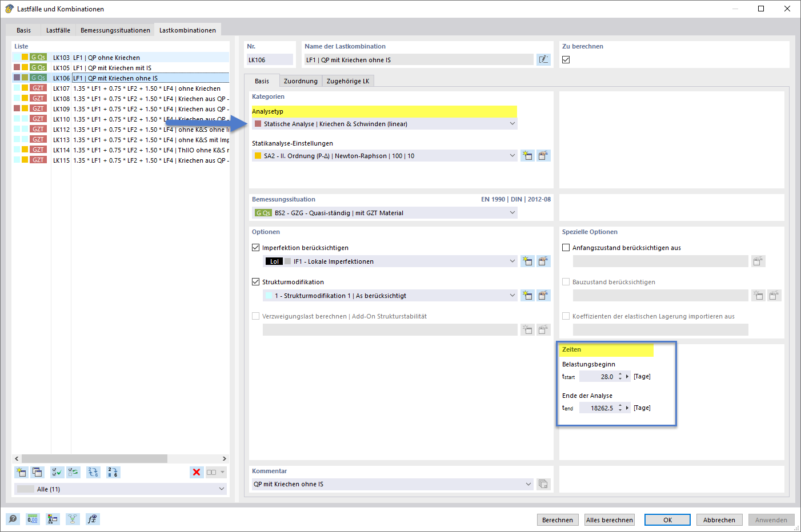Viewport: 801px width, 532px height.
Task: Select LK113 ohne K&S mit Imp row
Action: coord(121,139)
